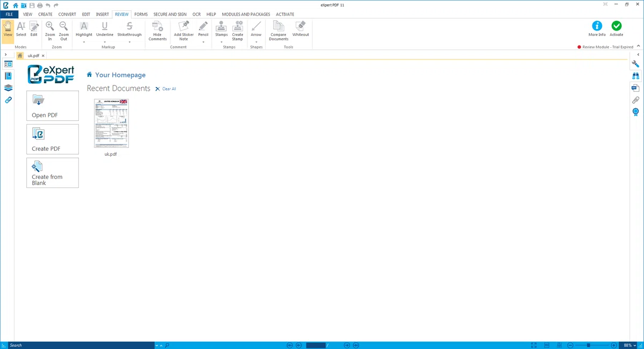Screen dimensions: 644x349
Task: Click Hide Comments in the ribbon
Action: 157,30
